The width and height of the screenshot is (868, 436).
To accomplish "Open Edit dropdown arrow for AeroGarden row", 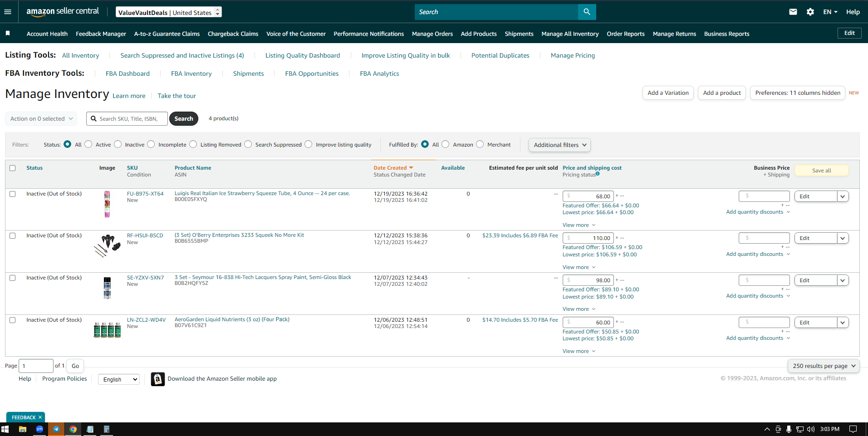I will (843, 323).
